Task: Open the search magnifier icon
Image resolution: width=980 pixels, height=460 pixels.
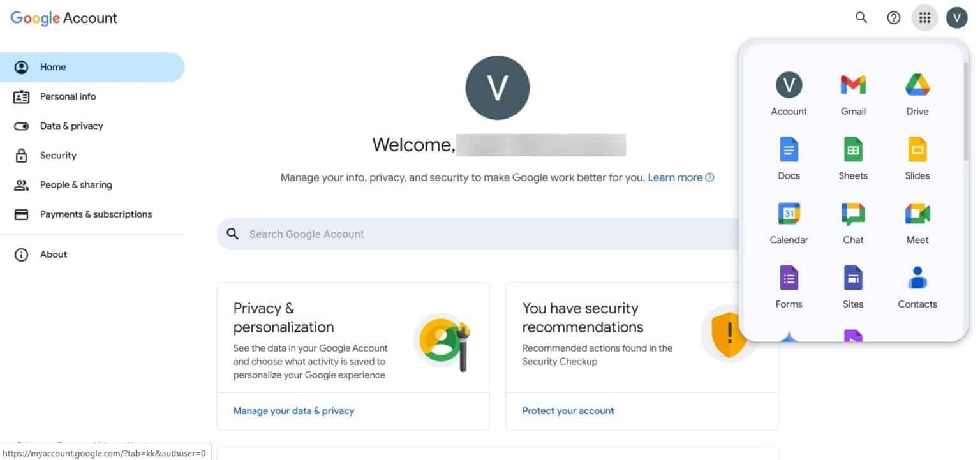Action: coord(861,17)
